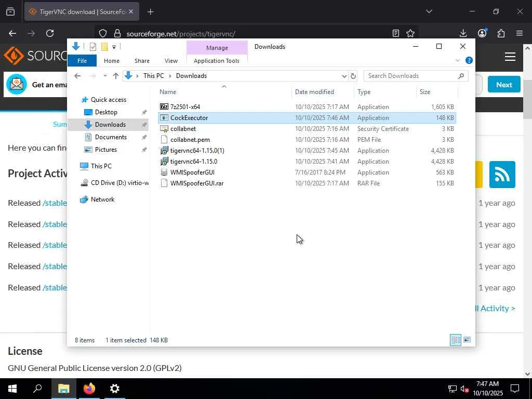Select Desktop in Quick access
532x399 pixels.
tap(106, 112)
